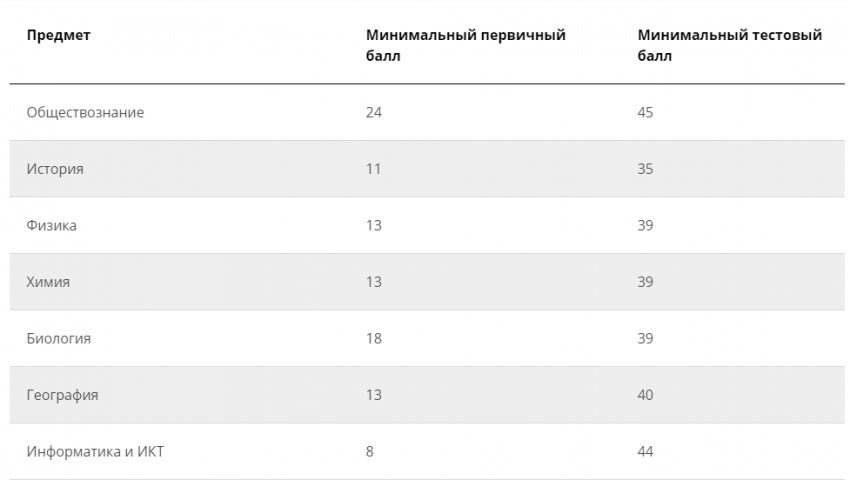The height and width of the screenshot is (480, 850).
Task: Select the 'Физика' subject cell
Action: pyautogui.click(x=52, y=226)
